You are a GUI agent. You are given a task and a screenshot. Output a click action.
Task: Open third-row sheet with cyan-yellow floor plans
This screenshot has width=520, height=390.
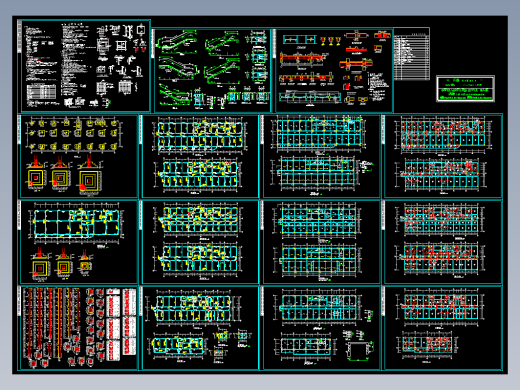tap(199, 242)
